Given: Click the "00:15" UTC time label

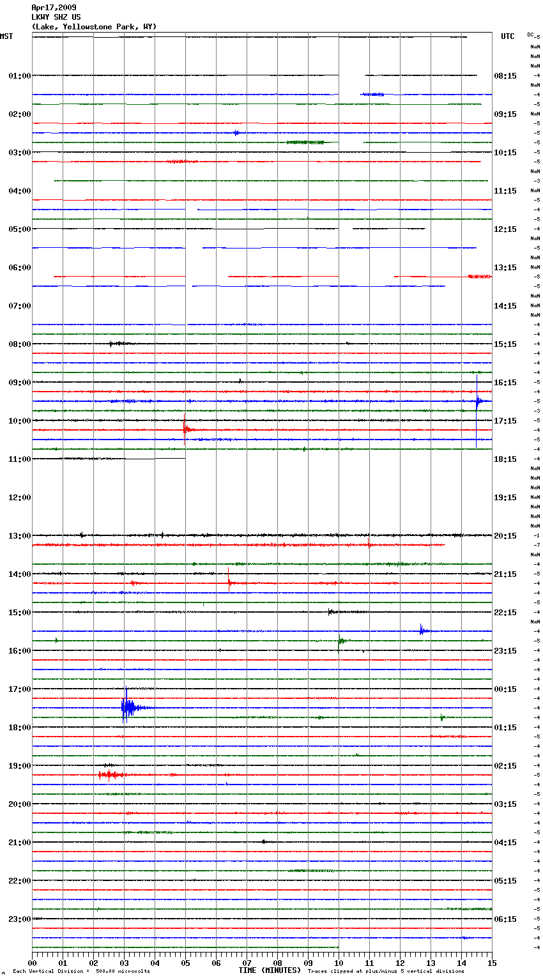Looking at the screenshot, I should click(x=505, y=689).
